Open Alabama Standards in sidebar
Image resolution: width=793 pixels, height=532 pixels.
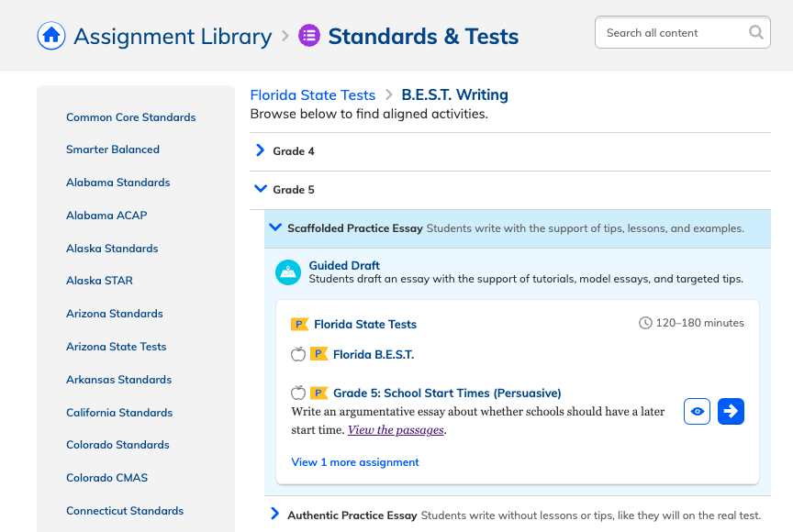117,183
